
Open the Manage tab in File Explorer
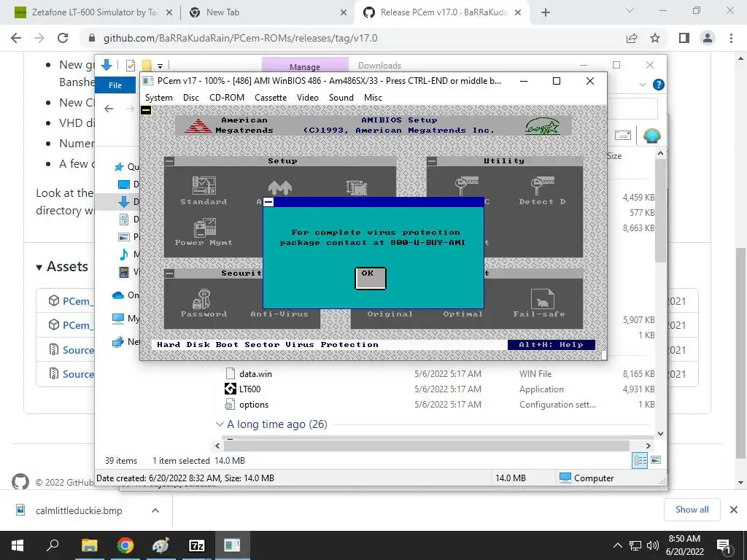point(305,65)
